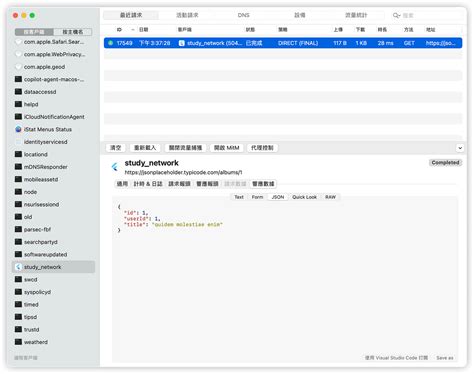Open the 設備 (devices) tab
Viewport: 474px width, 374px height.
[299, 15]
